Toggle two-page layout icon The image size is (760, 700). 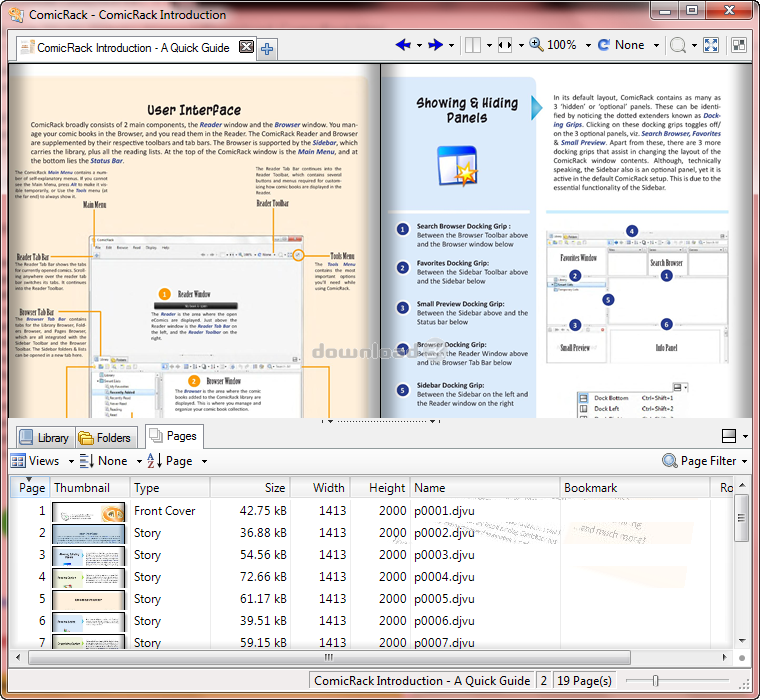(x=473, y=45)
